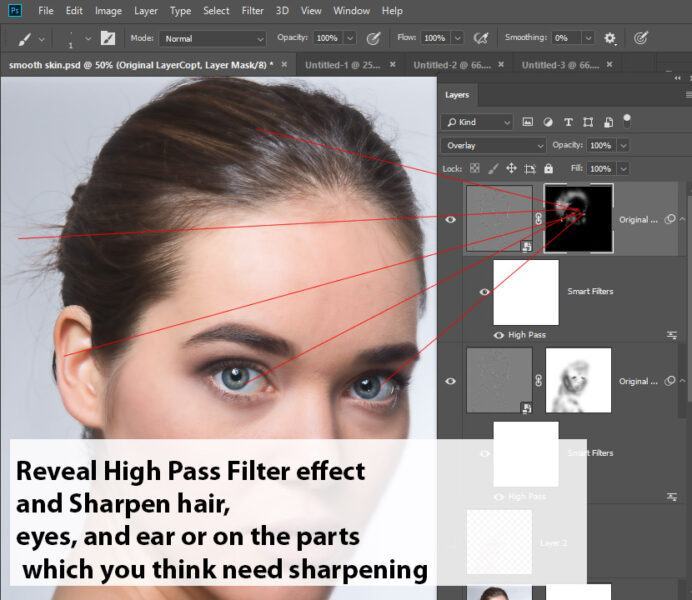Screen dimensions: 692x600
Task: Expand the Smoothing slider arrow
Action: coord(588,38)
